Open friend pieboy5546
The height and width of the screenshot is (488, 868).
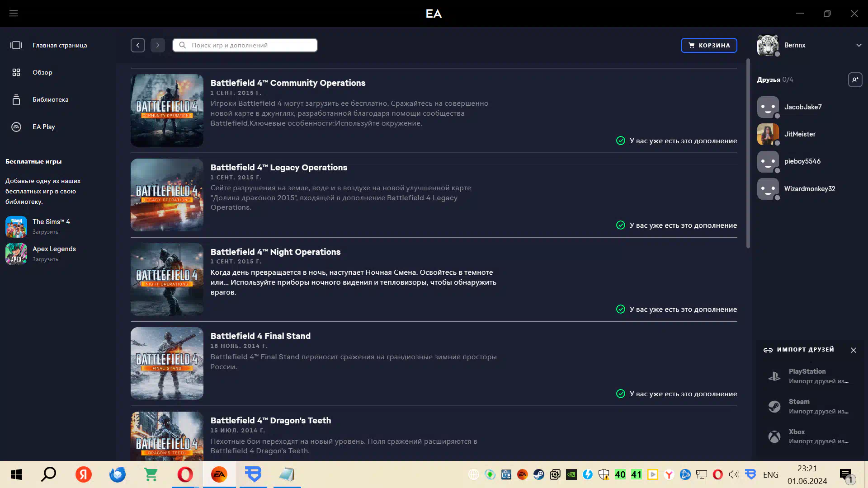click(x=802, y=161)
